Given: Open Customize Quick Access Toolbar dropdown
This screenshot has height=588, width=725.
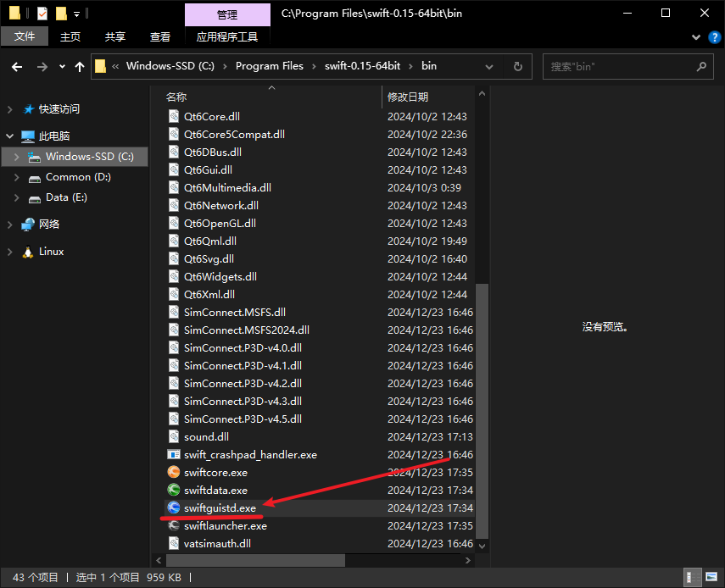Looking at the screenshot, I should coord(77,14).
